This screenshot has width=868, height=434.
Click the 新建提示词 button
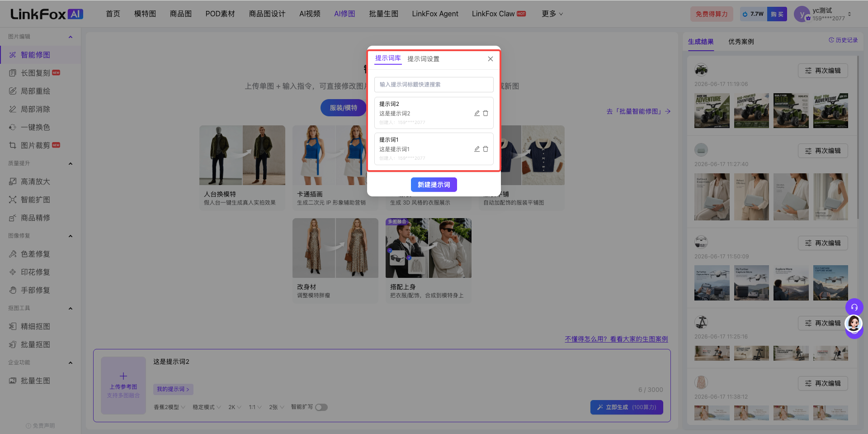[x=434, y=185]
